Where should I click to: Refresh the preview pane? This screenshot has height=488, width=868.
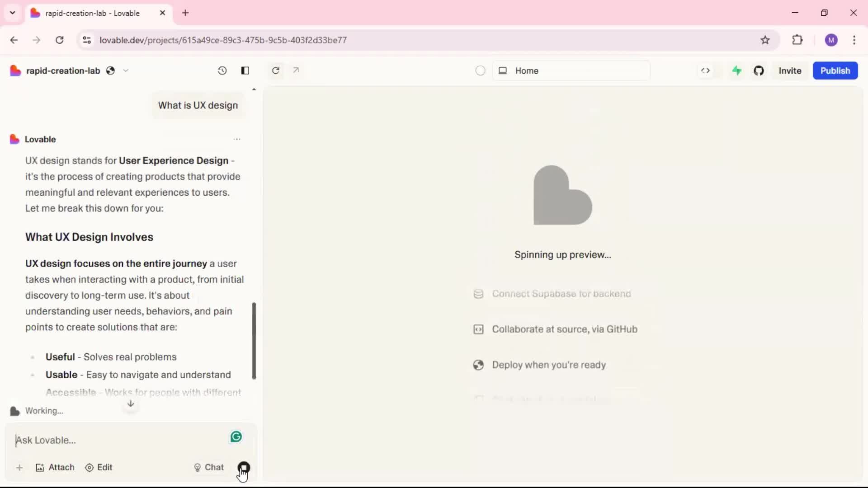(276, 70)
